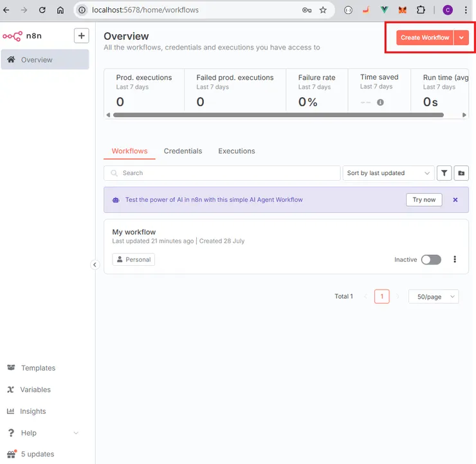Click the n8n logo
The width and height of the screenshot is (476, 464).
(x=22, y=36)
